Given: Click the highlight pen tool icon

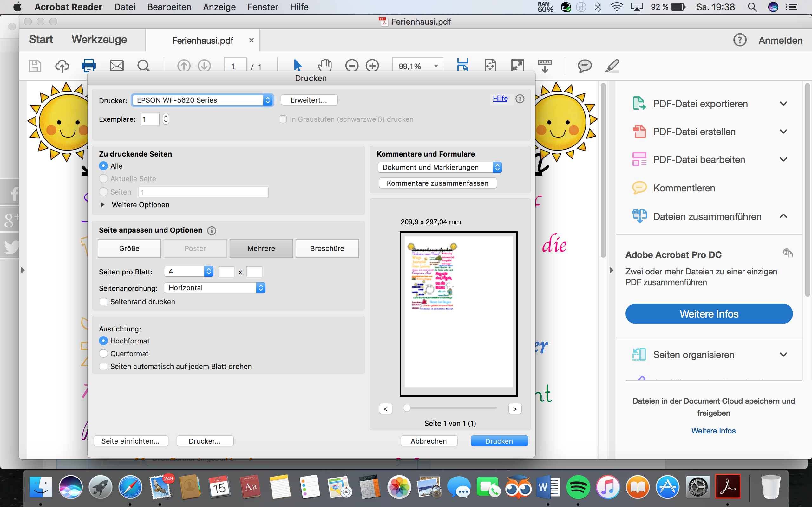Looking at the screenshot, I should click(x=612, y=65).
